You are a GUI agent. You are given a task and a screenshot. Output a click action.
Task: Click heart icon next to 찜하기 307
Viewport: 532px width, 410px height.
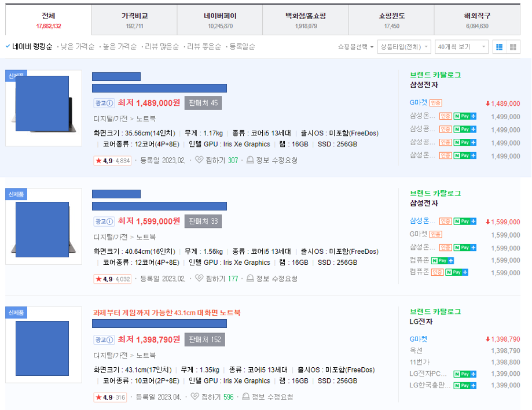[199, 160]
